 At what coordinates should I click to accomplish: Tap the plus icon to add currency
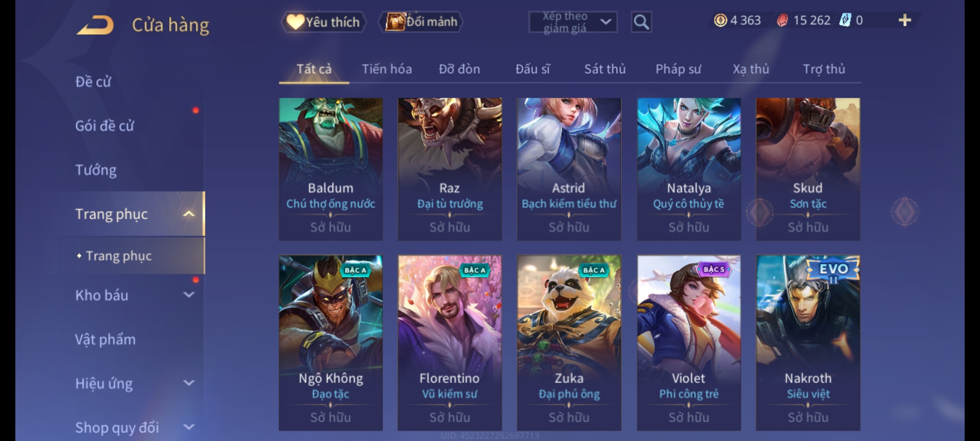(x=905, y=20)
